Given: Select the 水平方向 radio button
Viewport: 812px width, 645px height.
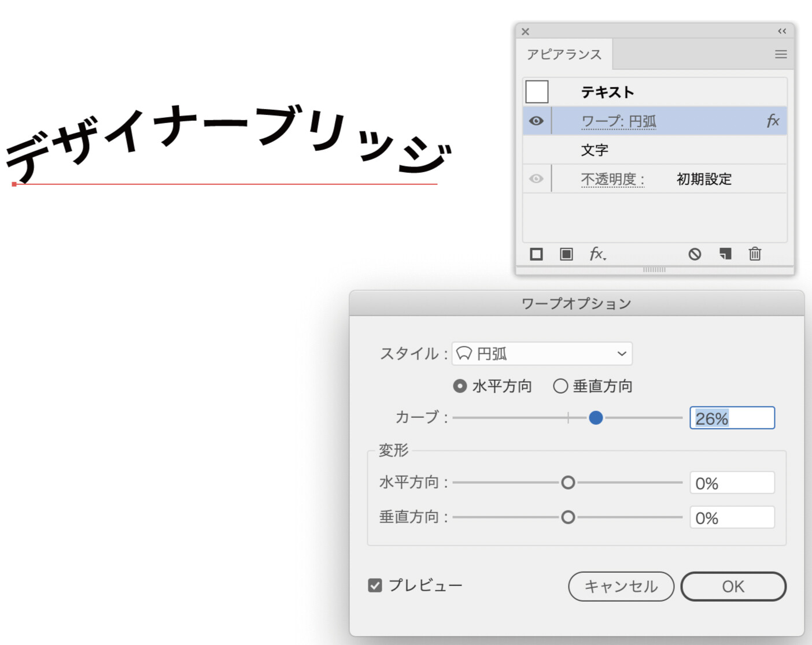Looking at the screenshot, I should (x=460, y=386).
